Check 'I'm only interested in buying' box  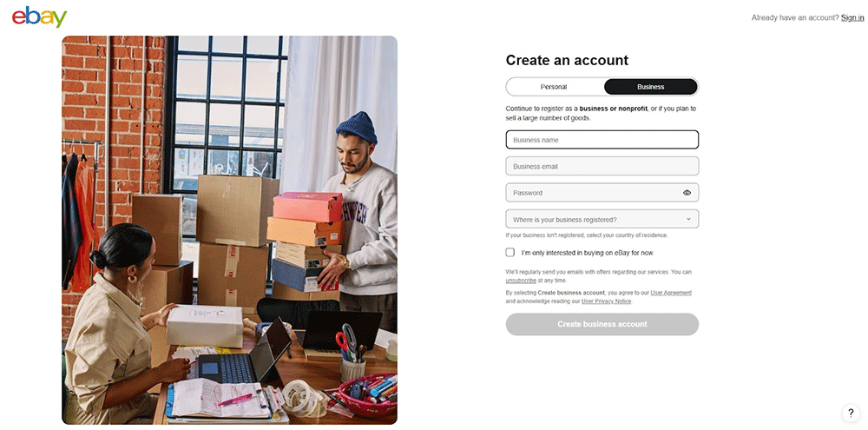coord(510,253)
